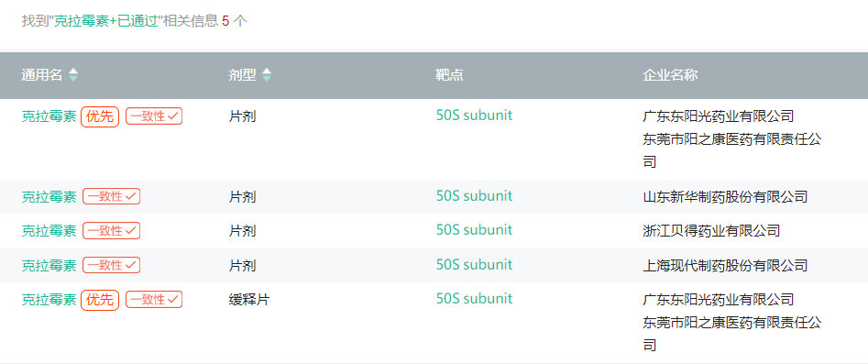The image size is (868, 364).
Task: Click the 一致性 badge beside 山东新华制药
Action: click(111, 197)
